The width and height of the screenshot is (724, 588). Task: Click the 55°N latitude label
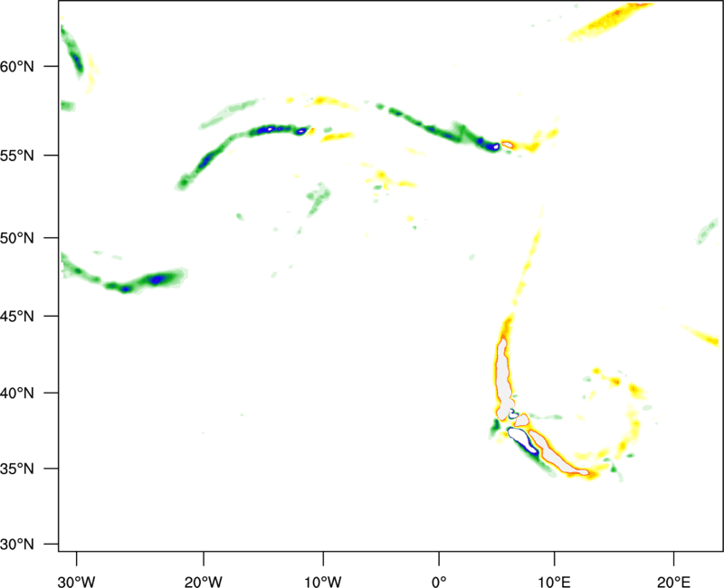(17, 155)
